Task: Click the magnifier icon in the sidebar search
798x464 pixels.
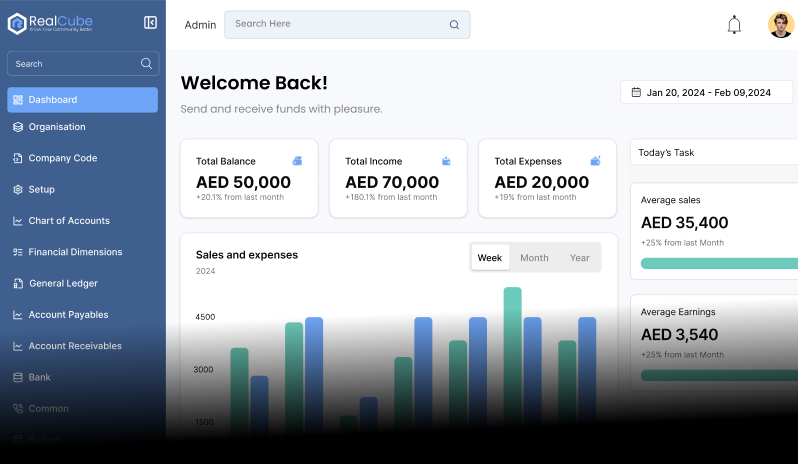Action: pyautogui.click(x=146, y=64)
